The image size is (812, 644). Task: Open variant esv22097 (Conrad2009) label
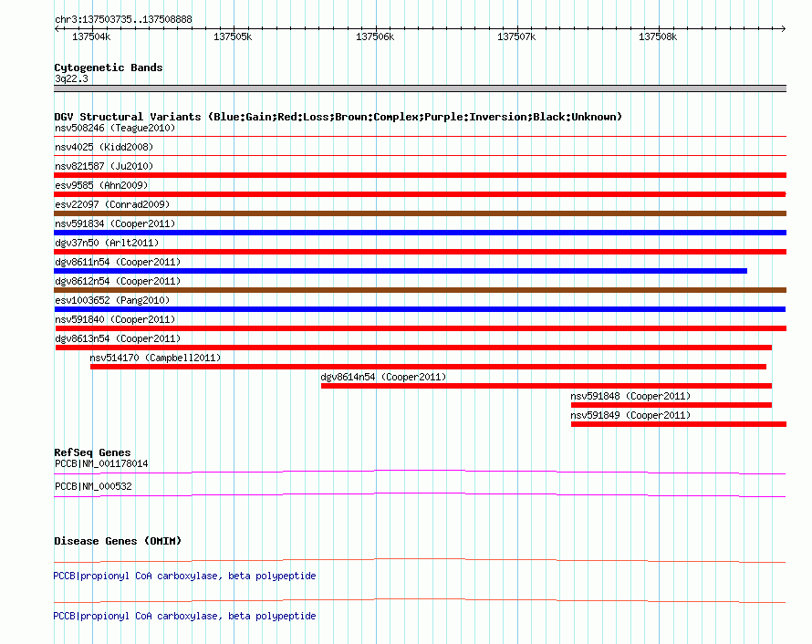point(112,204)
